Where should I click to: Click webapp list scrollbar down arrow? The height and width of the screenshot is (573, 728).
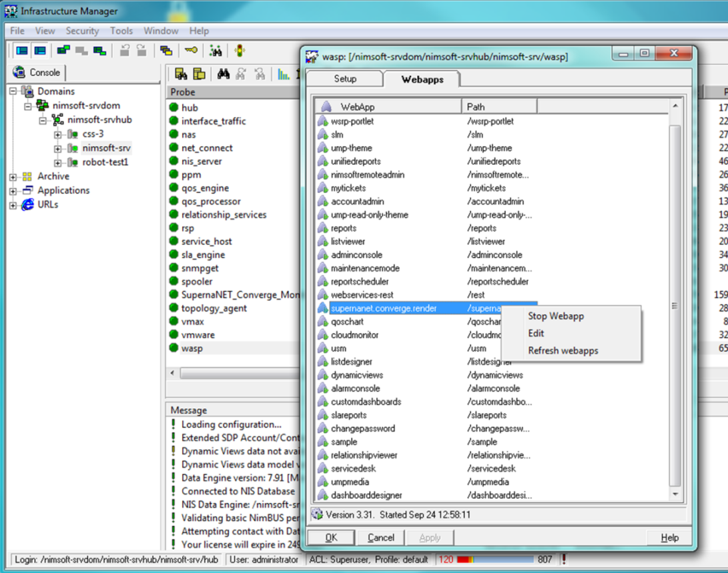pyautogui.click(x=675, y=494)
